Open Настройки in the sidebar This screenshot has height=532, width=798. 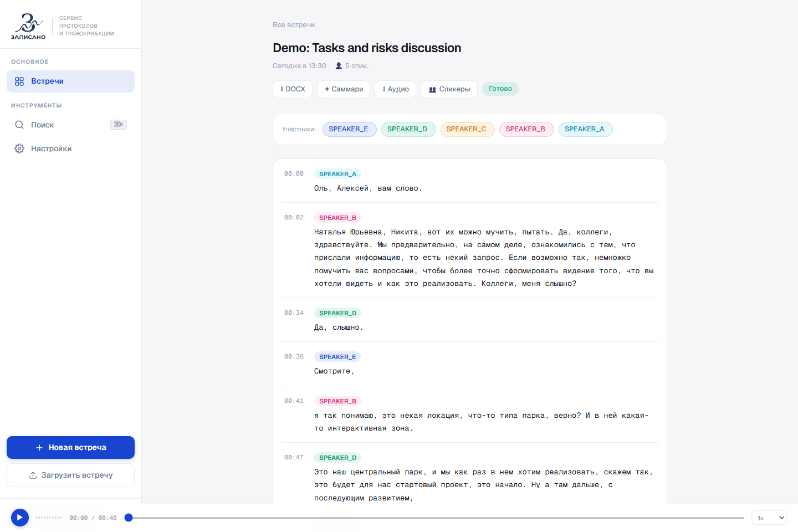70,149
